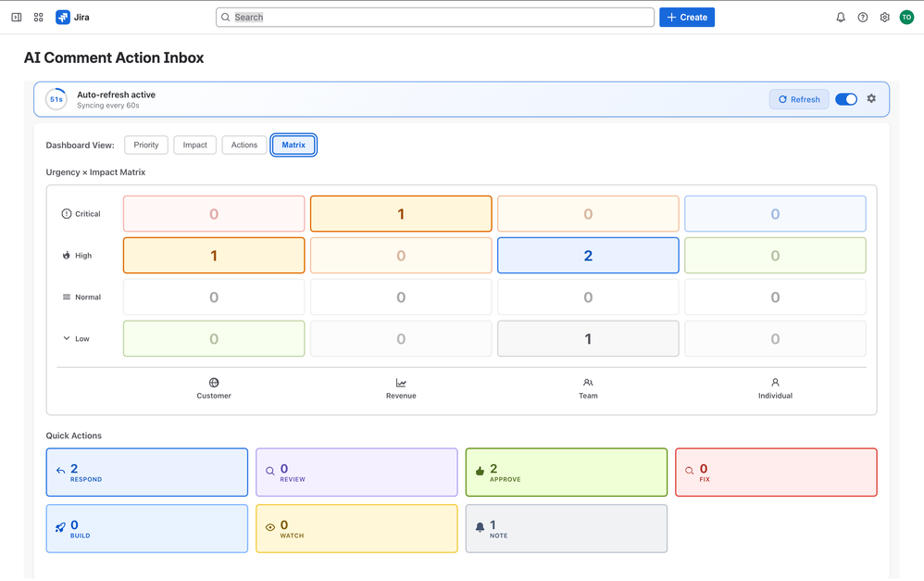Turn off the auto-refresh switch

tap(846, 99)
